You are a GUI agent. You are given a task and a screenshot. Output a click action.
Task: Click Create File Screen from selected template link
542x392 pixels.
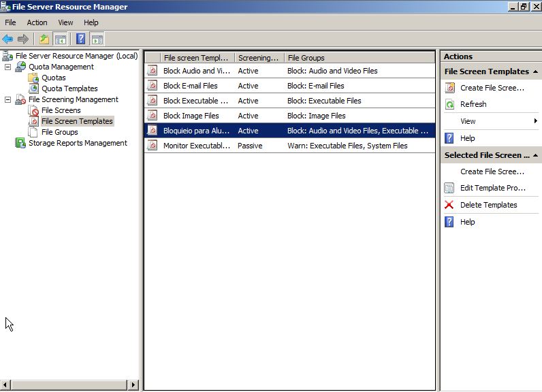point(492,171)
